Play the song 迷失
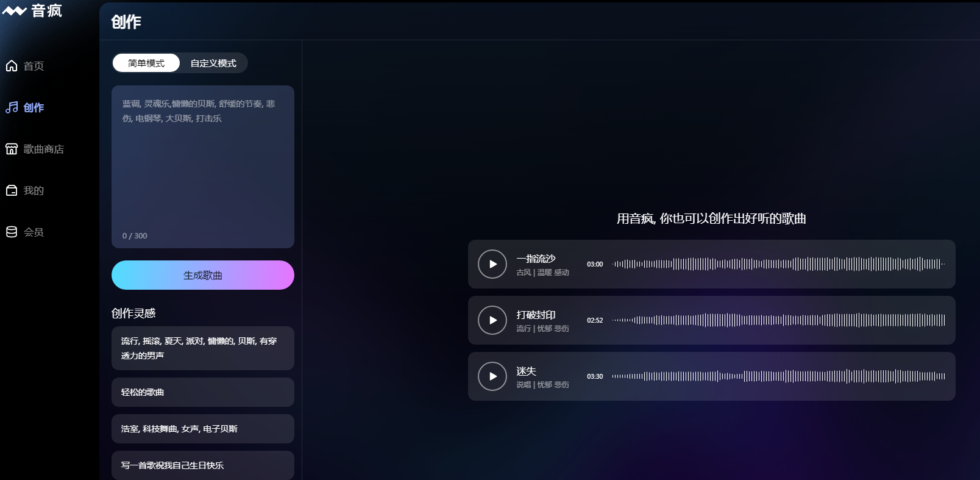The image size is (980, 480). [492, 376]
